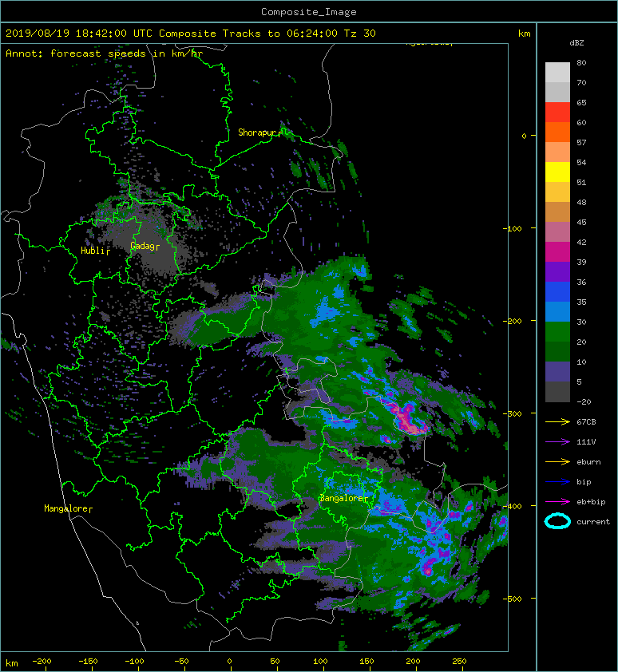Click the Bangalore city label
Screen dimensions: 618x672
[x=343, y=499]
